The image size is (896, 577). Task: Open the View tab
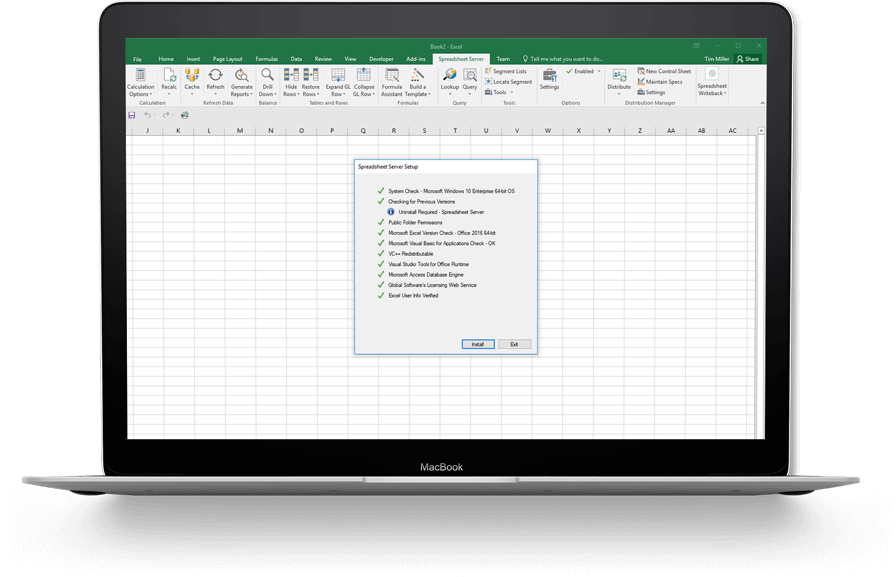(x=350, y=59)
